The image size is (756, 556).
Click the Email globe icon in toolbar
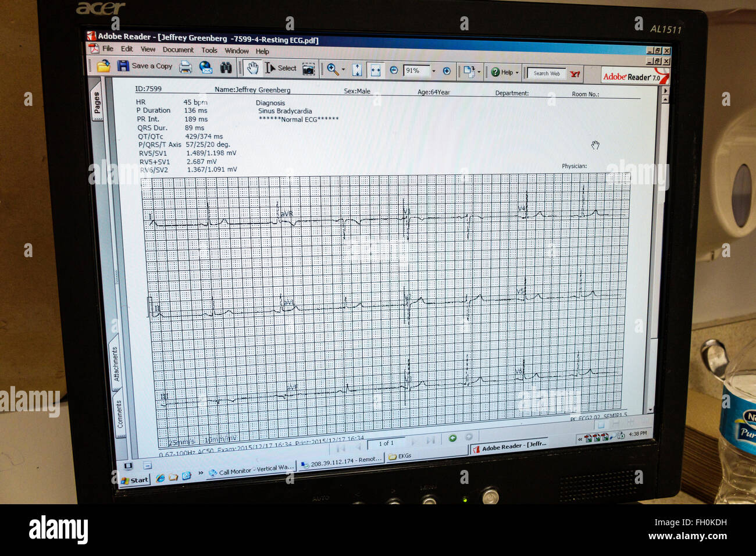[206, 67]
